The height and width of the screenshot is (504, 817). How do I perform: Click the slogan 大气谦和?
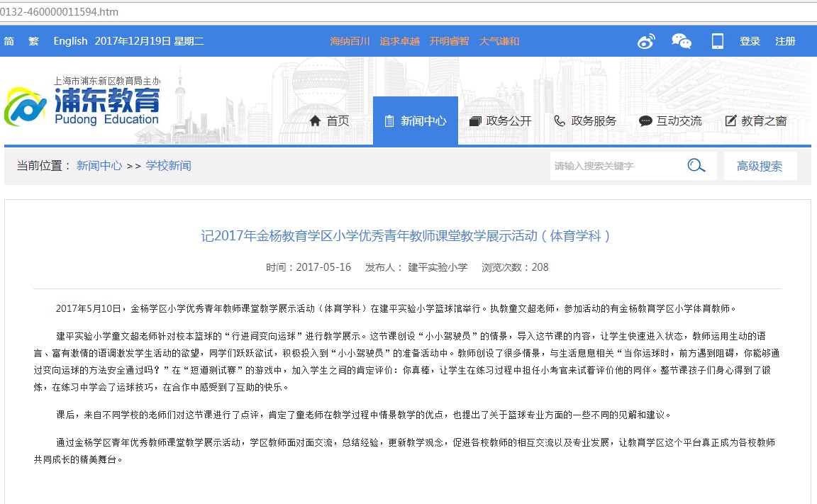[499, 41]
